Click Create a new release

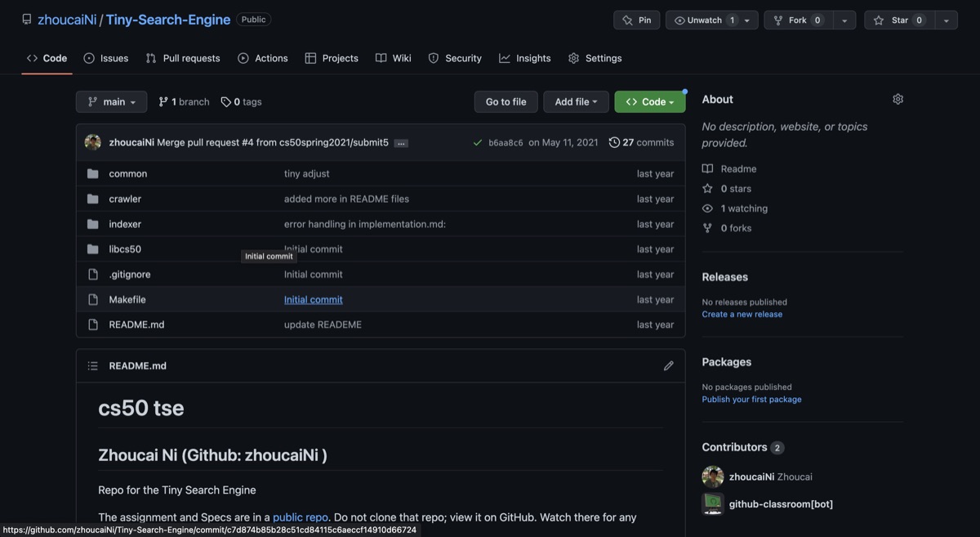(742, 315)
